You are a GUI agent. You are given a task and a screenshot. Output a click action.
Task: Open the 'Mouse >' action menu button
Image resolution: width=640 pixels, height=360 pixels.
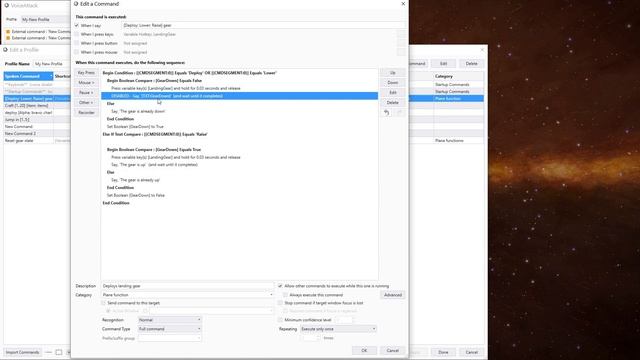pos(86,83)
